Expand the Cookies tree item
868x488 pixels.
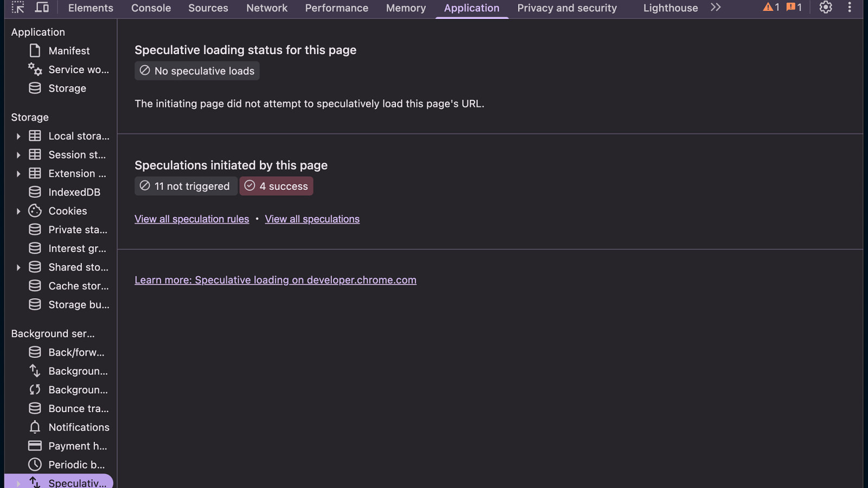coord(18,211)
